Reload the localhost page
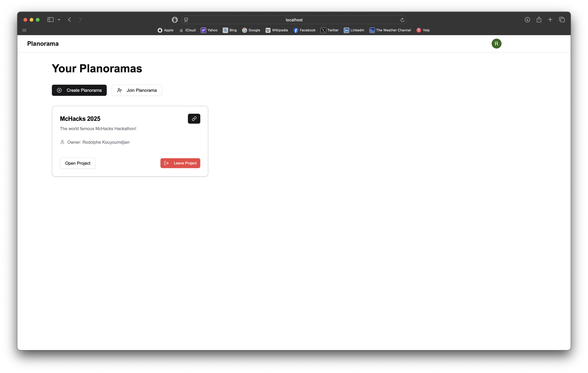Screen dimensions: 588x373 point(402,20)
